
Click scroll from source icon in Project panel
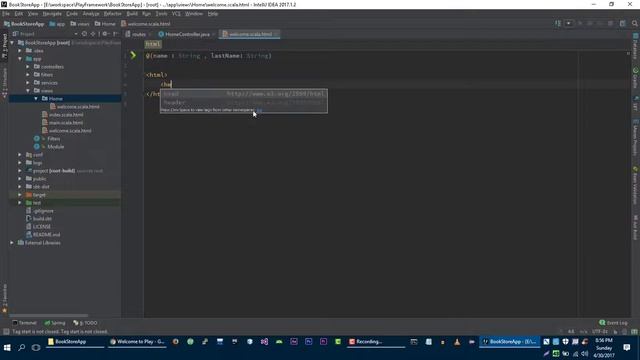(x=84, y=34)
